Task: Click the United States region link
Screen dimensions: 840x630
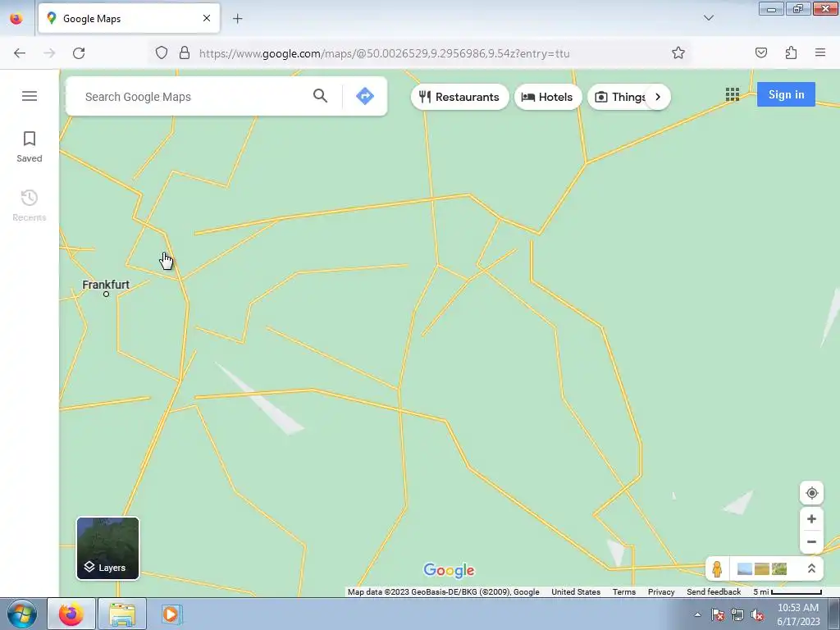Action: pyautogui.click(x=576, y=592)
